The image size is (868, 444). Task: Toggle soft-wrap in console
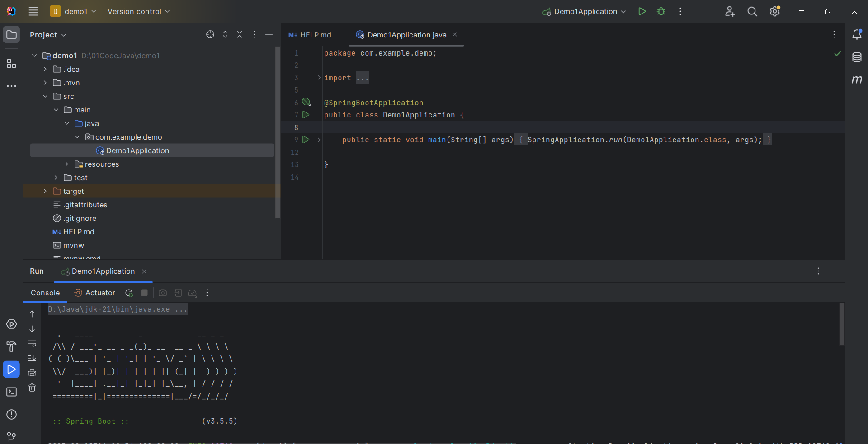point(32,344)
